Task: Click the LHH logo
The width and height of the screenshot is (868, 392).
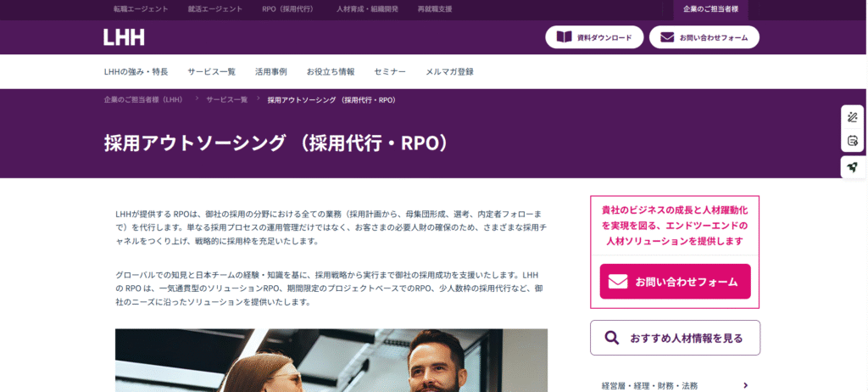Action: coord(124,37)
